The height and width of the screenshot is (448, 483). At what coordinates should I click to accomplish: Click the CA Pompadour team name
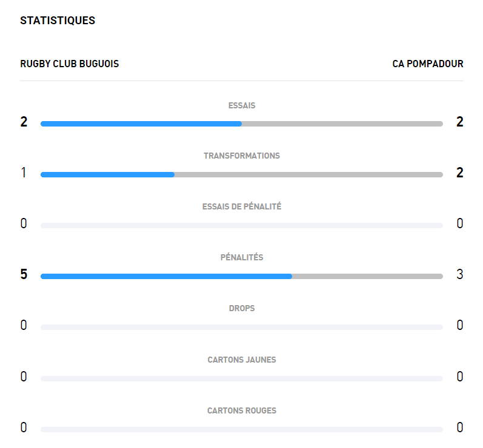point(427,64)
